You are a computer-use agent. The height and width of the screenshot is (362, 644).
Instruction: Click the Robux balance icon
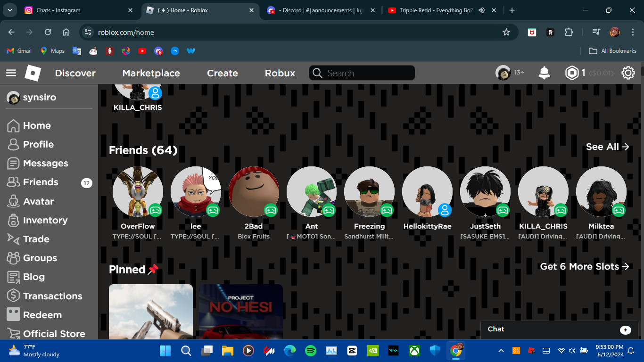tap(572, 73)
